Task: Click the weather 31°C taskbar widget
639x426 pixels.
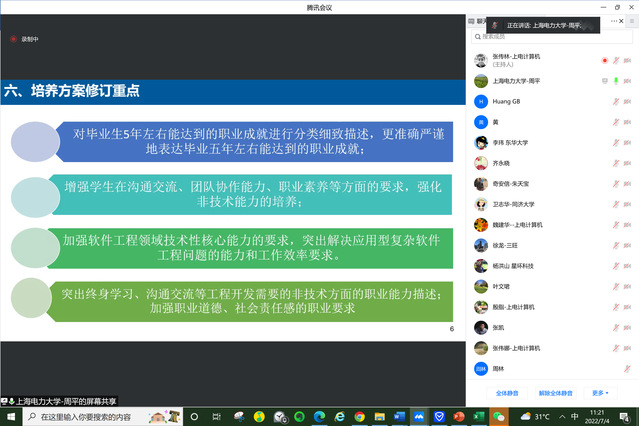Action: 535,416
